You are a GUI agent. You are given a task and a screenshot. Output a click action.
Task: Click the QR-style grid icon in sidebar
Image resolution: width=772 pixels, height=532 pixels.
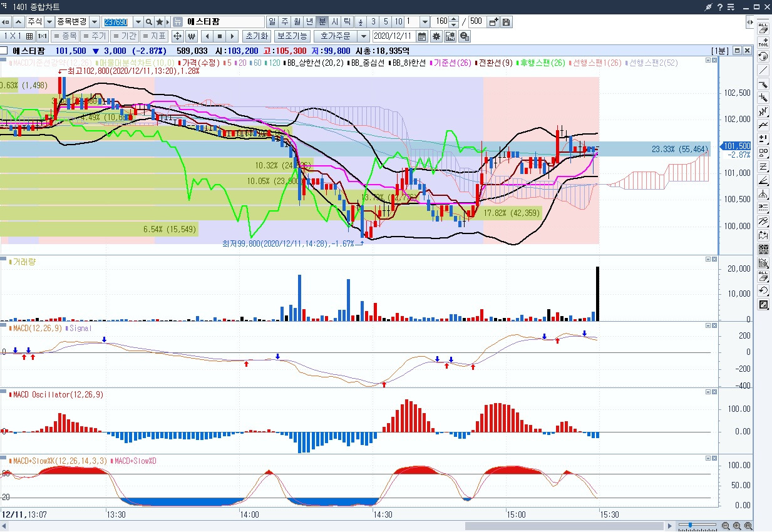(x=763, y=249)
